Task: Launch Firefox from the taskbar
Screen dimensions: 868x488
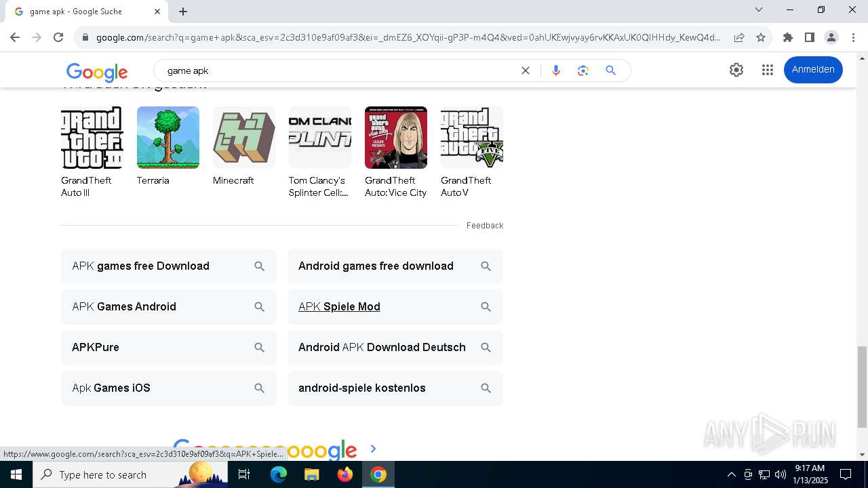Action: click(x=345, y=474)
